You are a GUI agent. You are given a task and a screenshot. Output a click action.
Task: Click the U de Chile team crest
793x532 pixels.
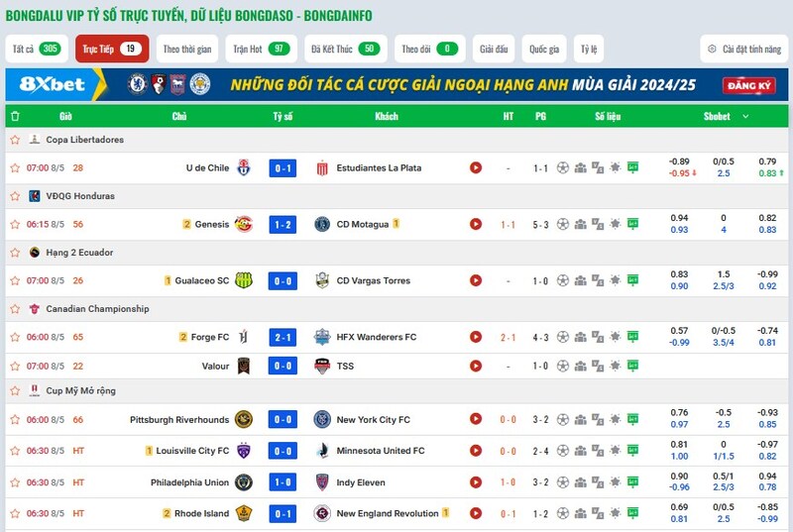244,167
